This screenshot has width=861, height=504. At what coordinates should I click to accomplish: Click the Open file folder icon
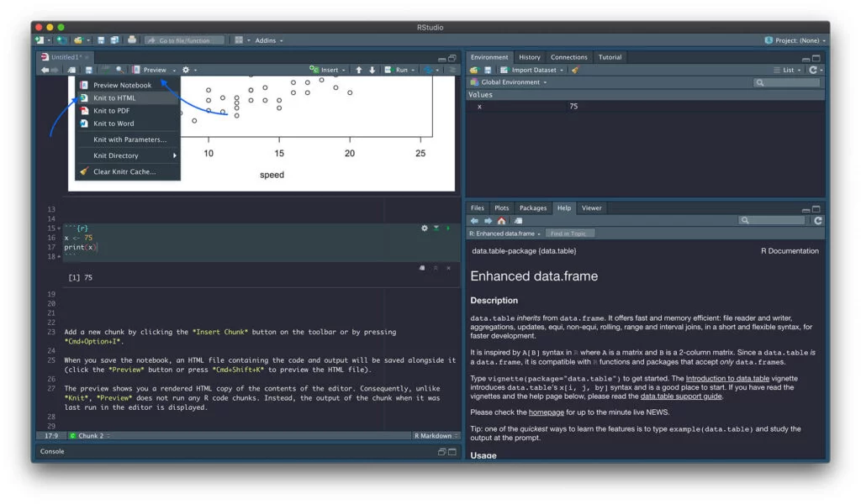pyautogui.click(x=78, y=40)
